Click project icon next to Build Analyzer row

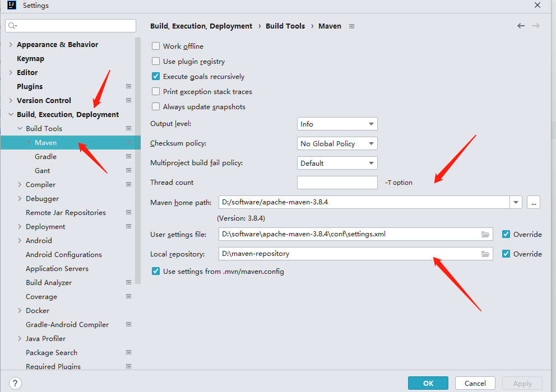click(129, 282)
